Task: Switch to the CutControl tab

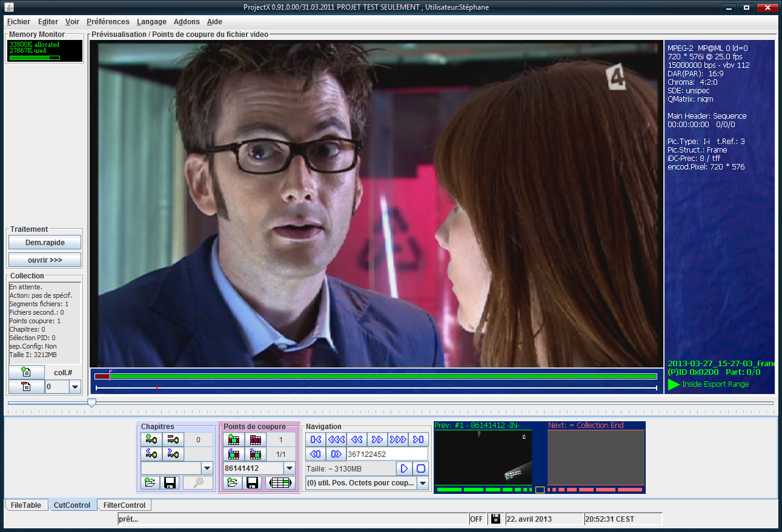Action: coord(72,505)
